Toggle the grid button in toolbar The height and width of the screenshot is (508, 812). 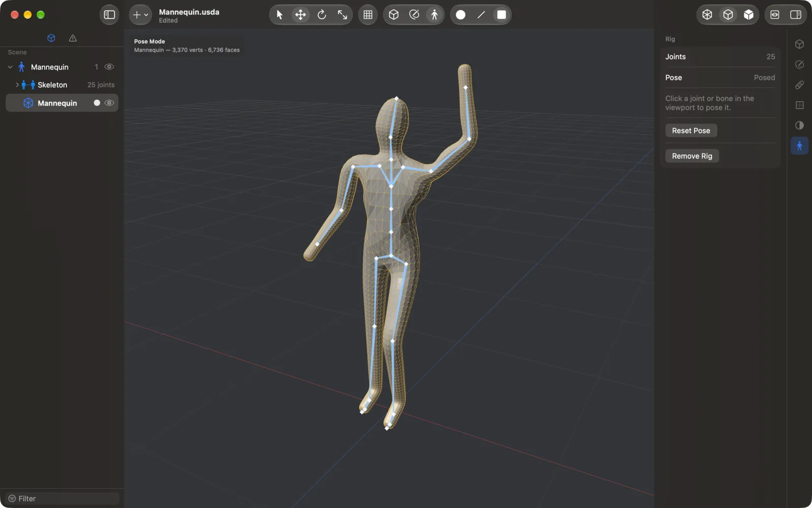tap(368, 15)
